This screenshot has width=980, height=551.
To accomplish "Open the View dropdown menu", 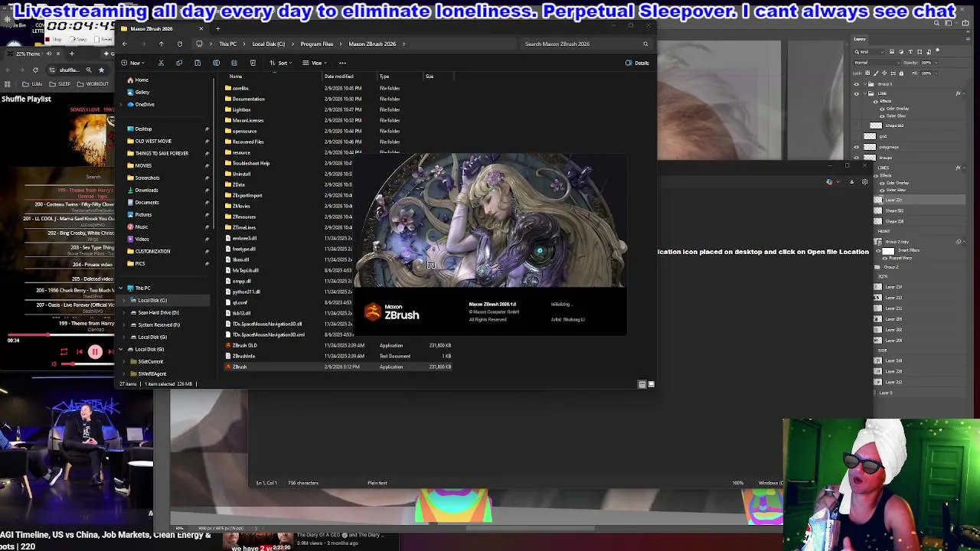I will tap(315, 63).
